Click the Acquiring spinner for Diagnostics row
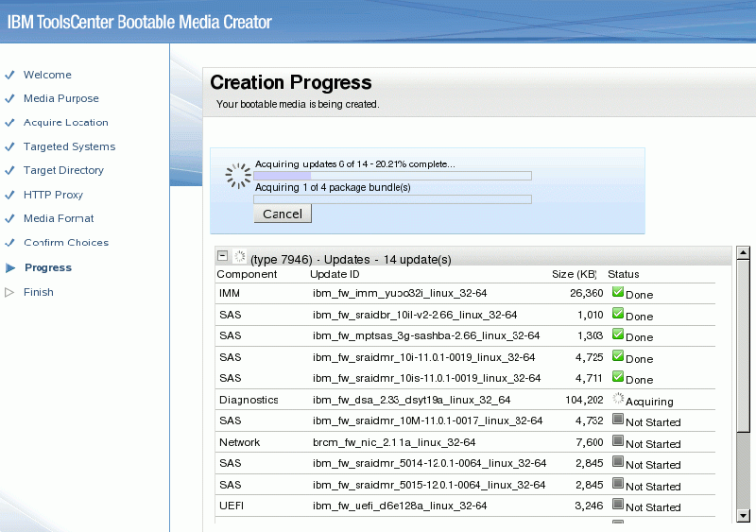The width and height of the screenshot is (756, 532). tap(618, 400)
